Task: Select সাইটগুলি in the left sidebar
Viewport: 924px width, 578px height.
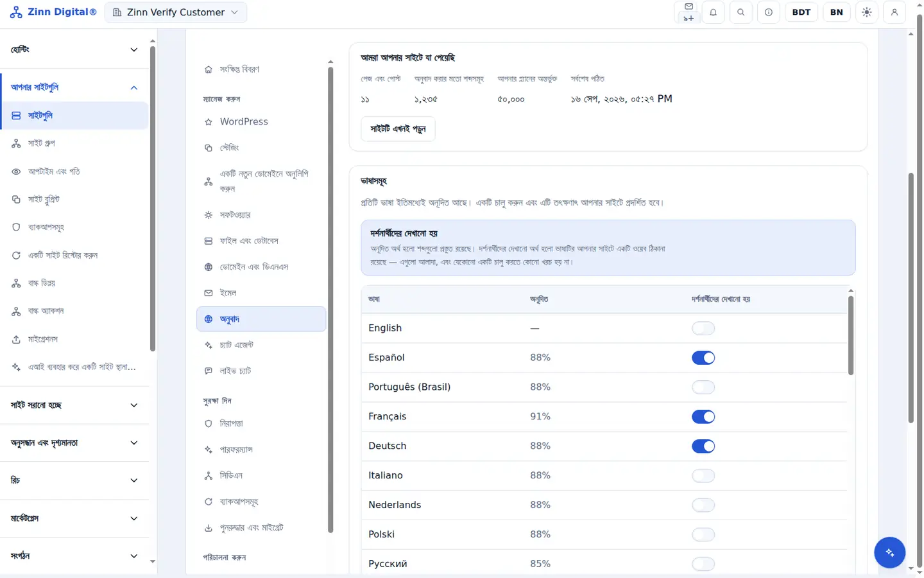Action: click(74, 116)
